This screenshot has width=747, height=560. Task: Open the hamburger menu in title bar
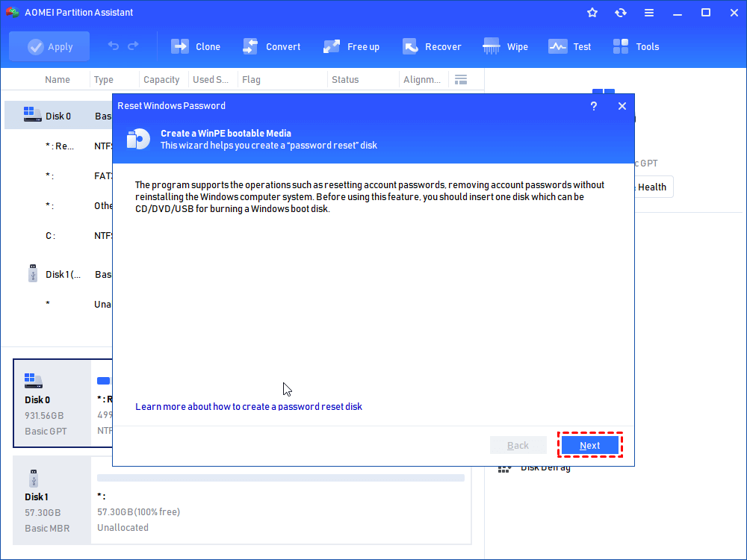point(649,13)
